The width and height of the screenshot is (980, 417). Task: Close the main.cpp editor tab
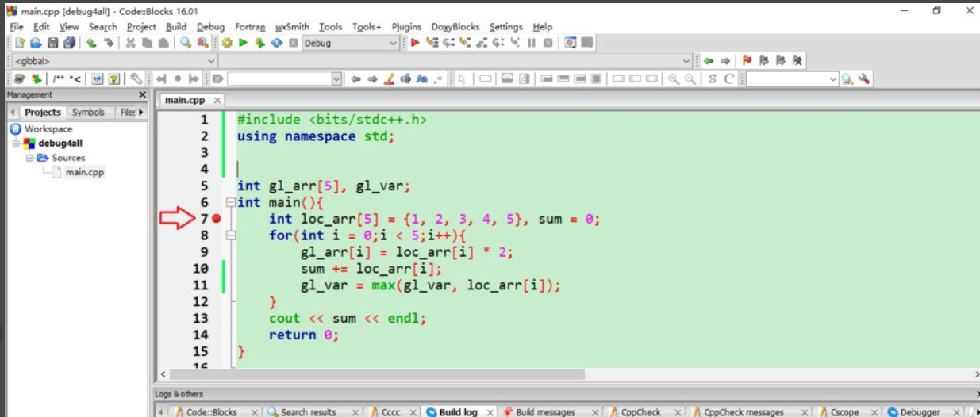(217, 100)
